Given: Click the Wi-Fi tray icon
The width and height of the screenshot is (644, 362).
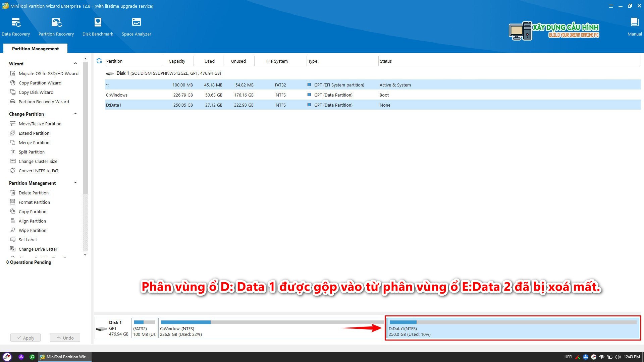Looking at the screenshot, I should 602,357.
